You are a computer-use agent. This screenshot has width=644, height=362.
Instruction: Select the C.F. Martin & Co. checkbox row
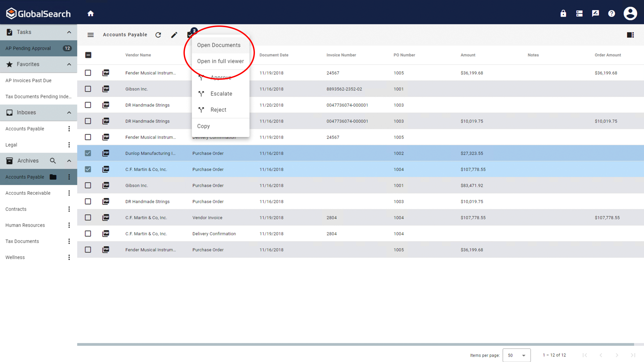88,169
